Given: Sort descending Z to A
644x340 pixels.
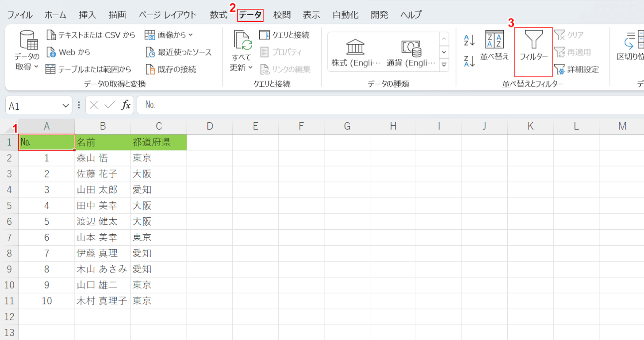Looking at the screenshot, I should pos(469,61).
